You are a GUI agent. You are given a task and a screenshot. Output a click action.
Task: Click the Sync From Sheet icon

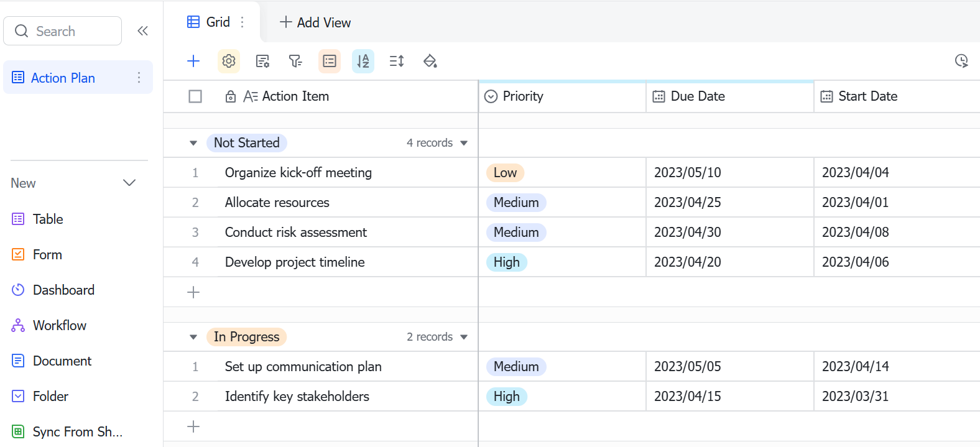pyautogui.click(x=18, y=431)
